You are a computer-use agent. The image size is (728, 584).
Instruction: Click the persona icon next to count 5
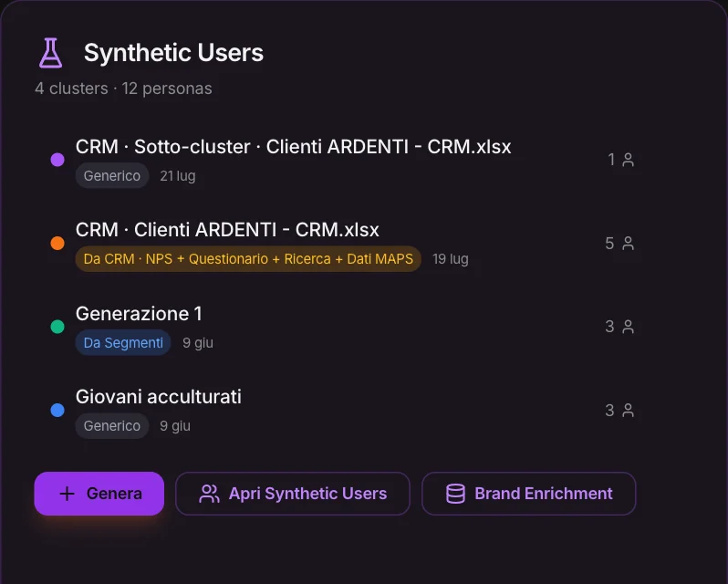point(629,244)
